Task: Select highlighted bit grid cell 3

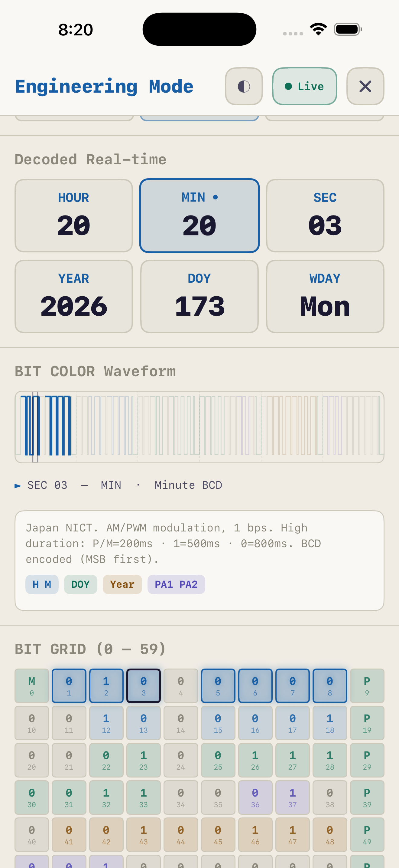Action: [143, 686]
